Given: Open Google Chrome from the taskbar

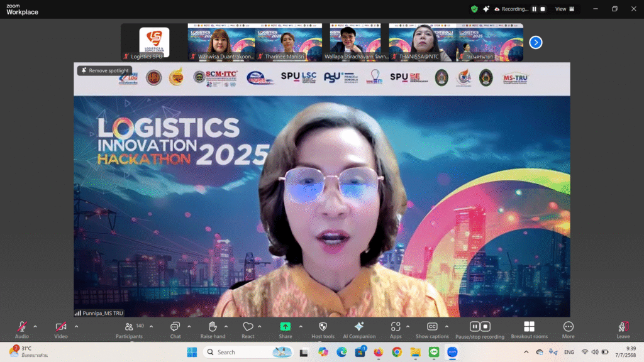Looking at the screenshot, I should click(x=397, y=352).
